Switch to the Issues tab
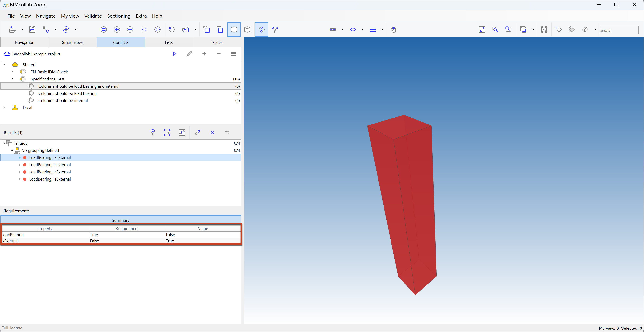Screen dimensions: 644x332 tap(217, 42)
